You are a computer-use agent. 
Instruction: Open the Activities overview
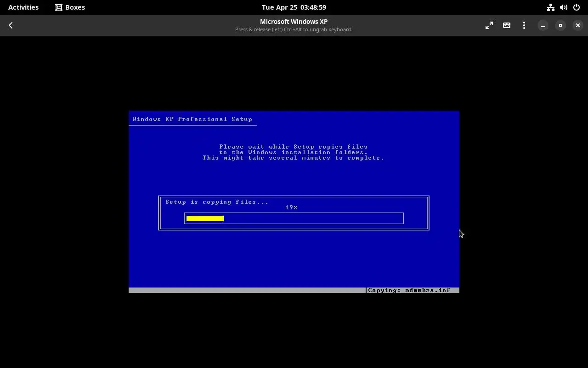(23, 7)
